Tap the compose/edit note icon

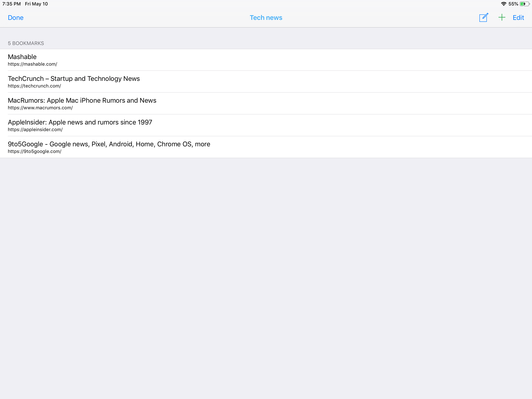(x=484, y=18)
